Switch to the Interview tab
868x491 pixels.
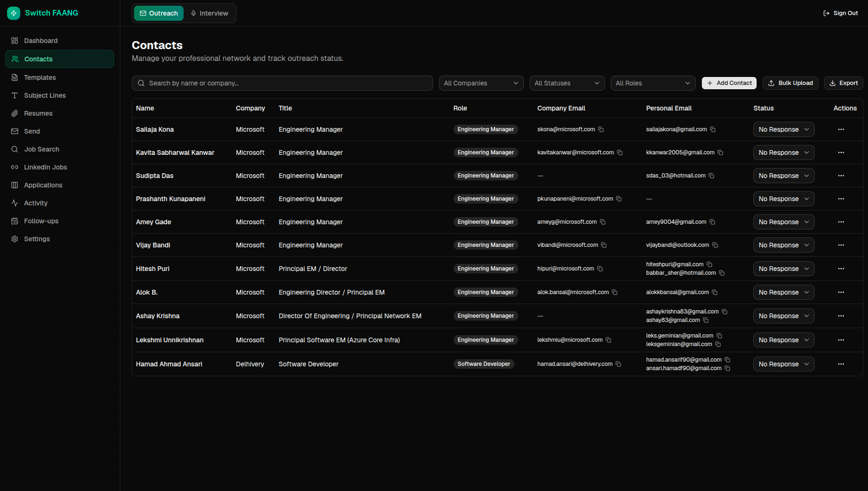[209, 13]
